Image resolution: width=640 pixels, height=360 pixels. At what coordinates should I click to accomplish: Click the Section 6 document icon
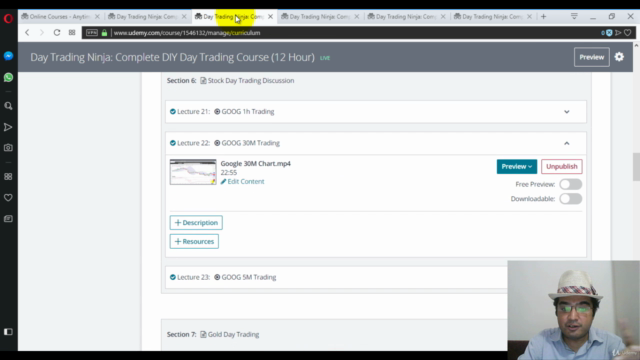[x=203, y=81]
